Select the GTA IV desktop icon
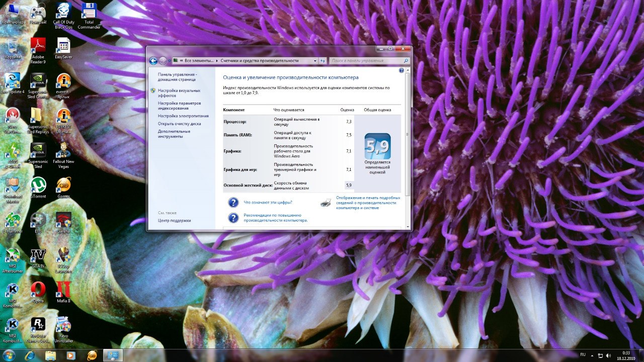 38,254
